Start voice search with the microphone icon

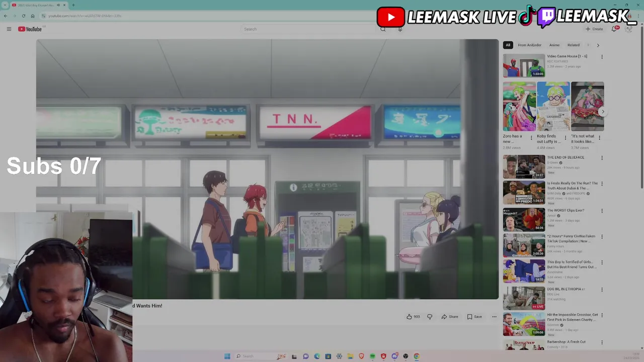click(x=400, y=29)
